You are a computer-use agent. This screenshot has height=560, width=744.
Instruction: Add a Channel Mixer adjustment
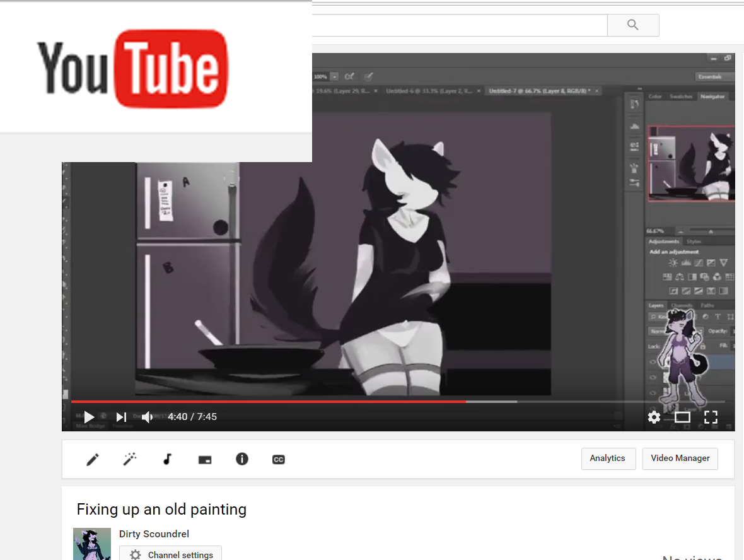[717, 277]
